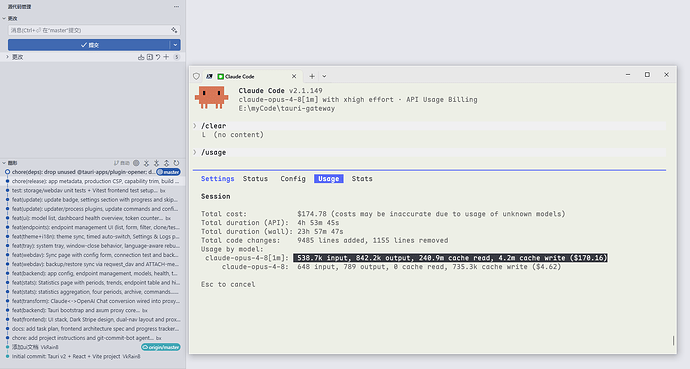The width and height of the screenshot is (690, 369).
Task: Click the branch auto selector in graph header
Action: (122, 163)
